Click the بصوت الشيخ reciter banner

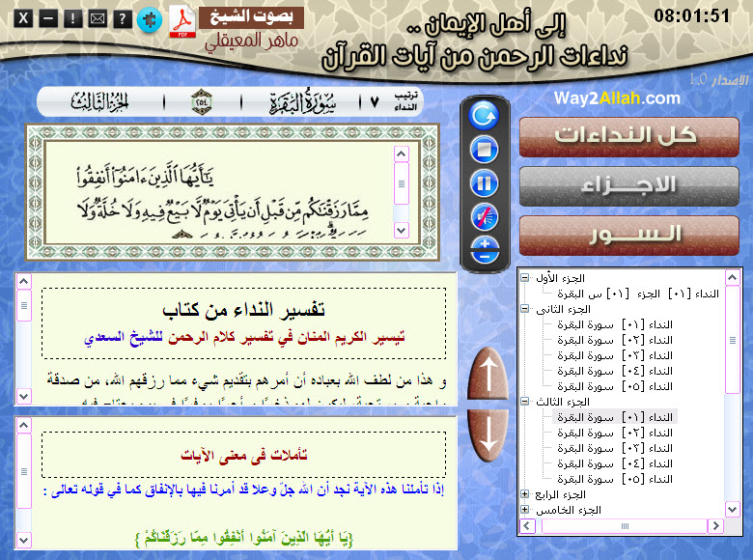[252, 17]
